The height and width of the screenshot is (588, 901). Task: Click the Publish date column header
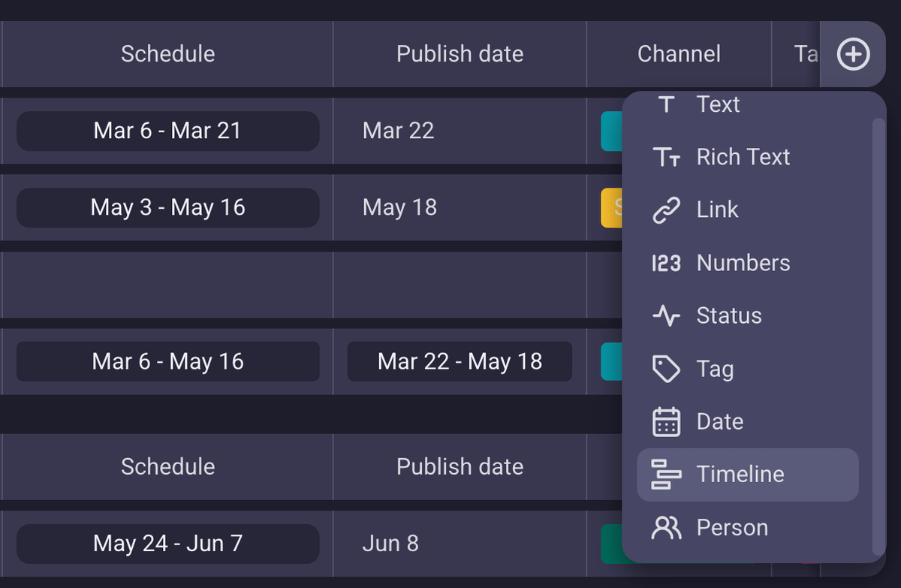click(460, 53)
